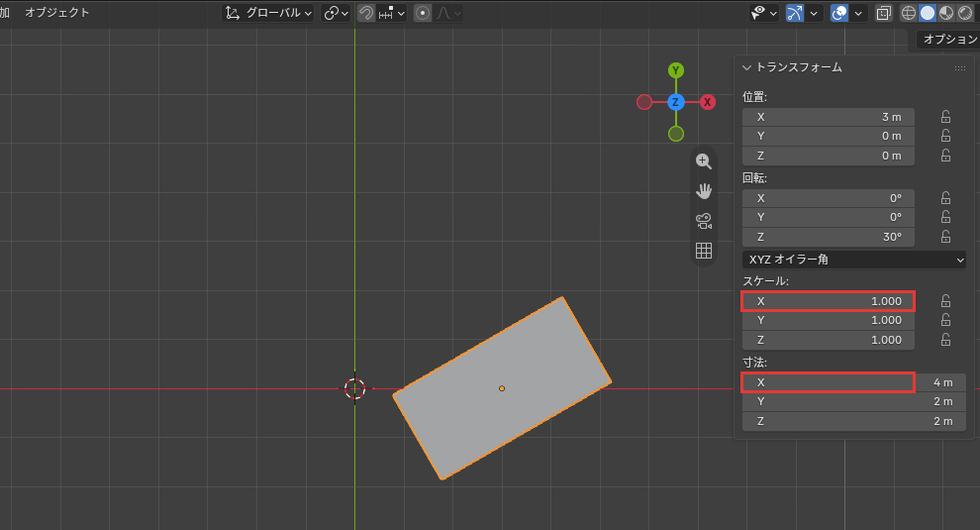Click the 回転 Y field

tap(829, 217)
